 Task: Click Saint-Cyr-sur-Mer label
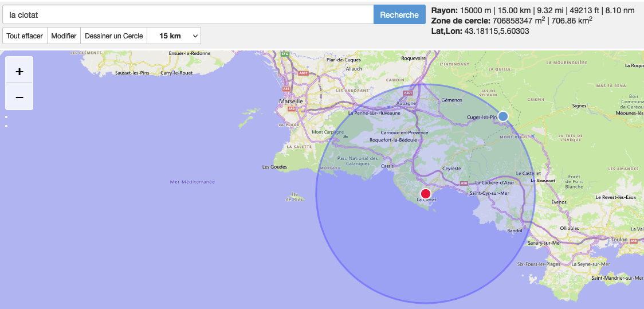click(x=489, y=193)
